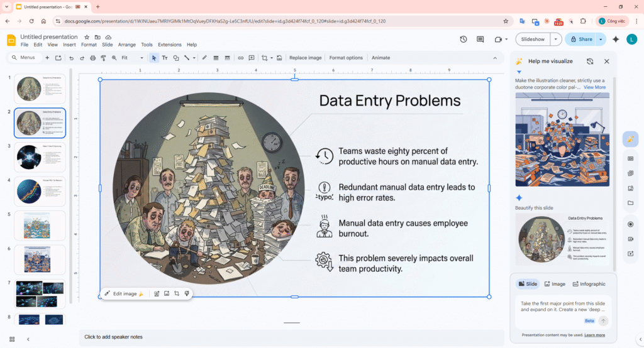Click the View More link
The image size is (644, 348).
click(594, 87)
